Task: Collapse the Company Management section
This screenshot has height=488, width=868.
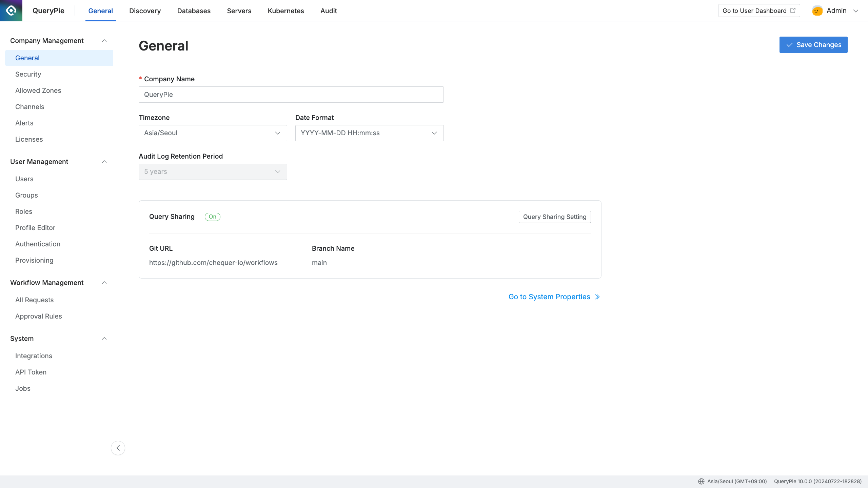Action: click(104, 41)
